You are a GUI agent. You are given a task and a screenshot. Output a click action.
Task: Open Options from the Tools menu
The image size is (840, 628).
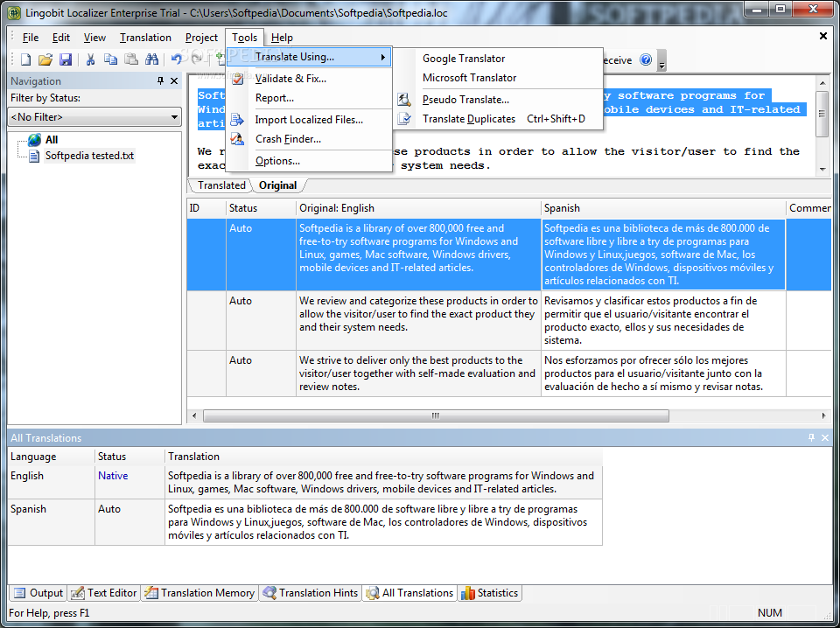point(310,161)
